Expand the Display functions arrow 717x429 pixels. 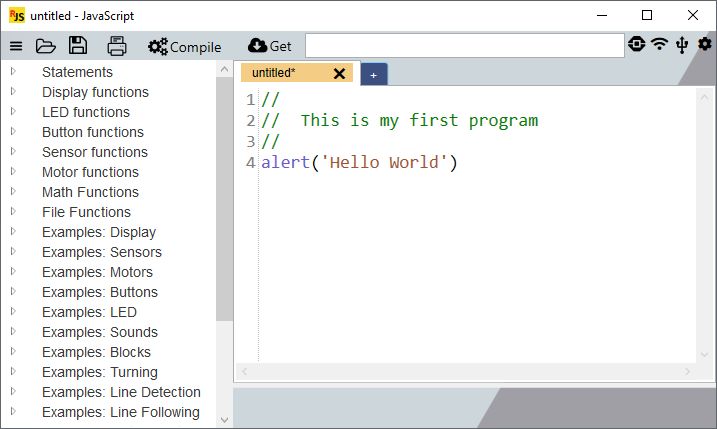point(13,91)
